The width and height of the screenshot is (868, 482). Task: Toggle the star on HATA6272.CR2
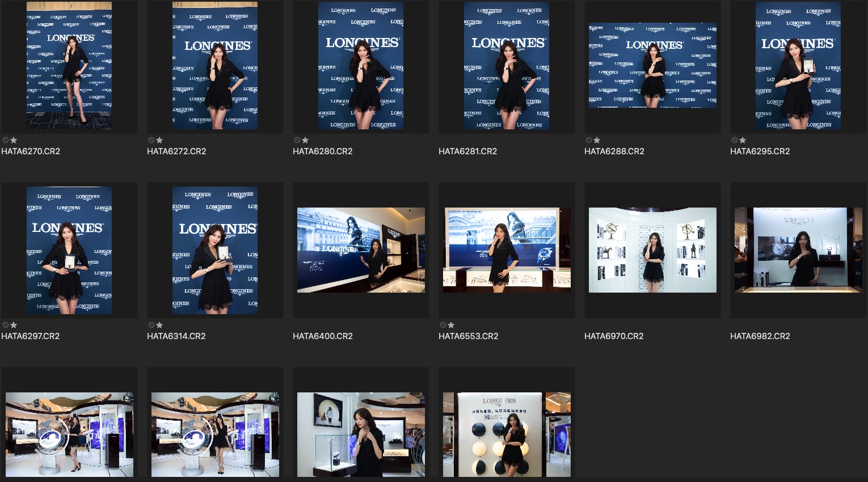(x=159, y=140)
